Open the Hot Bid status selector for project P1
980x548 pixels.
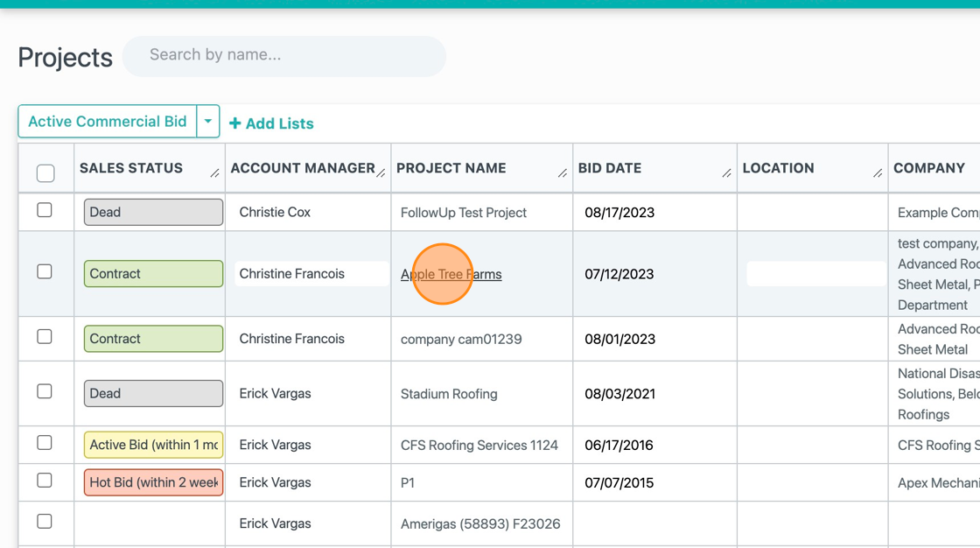[x=153, y=482]
